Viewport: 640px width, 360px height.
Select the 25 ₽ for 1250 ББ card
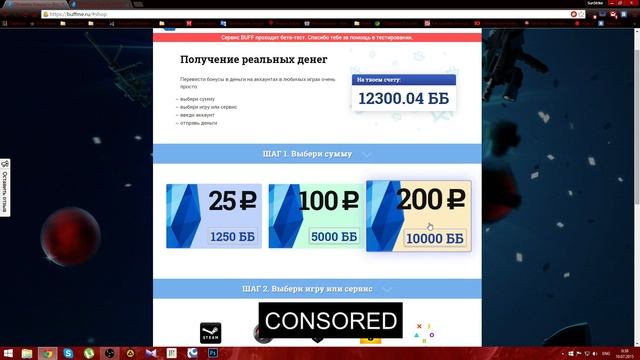pyautogui.click(x=214, y=216)
